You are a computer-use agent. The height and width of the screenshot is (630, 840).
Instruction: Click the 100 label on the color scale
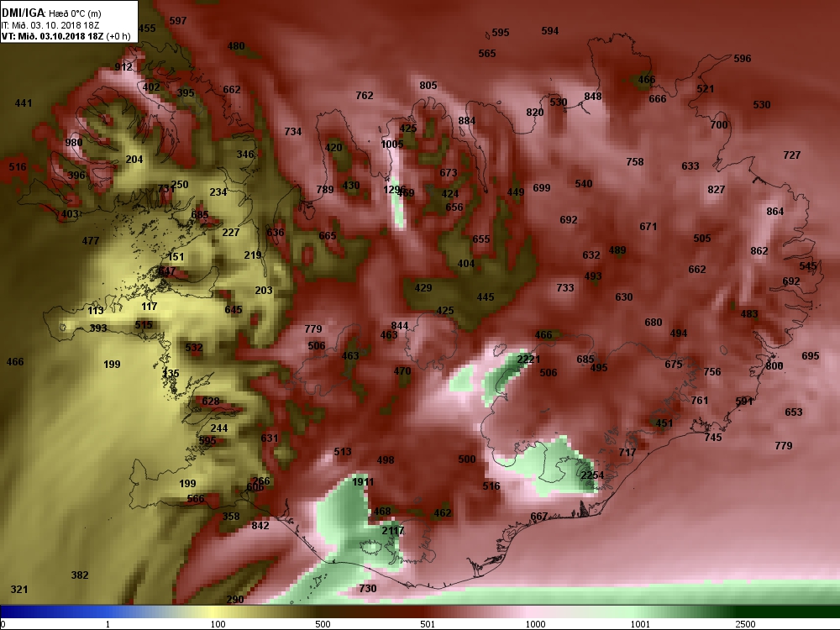[x=218, y=624]
